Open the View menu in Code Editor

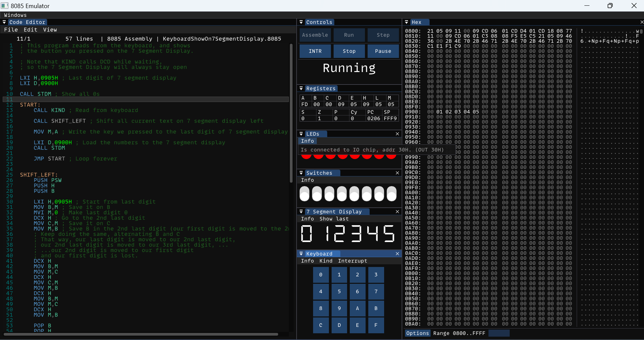pyautogui.click(x=50, y=30)
